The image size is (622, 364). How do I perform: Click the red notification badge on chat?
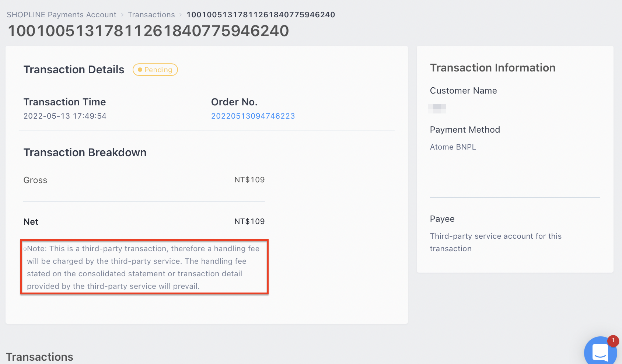[x=613, y=341]
